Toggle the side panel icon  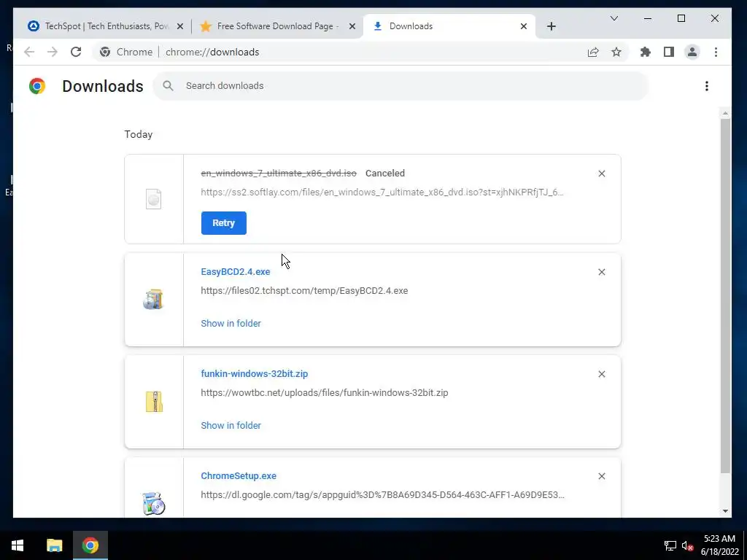pos(669,52)
